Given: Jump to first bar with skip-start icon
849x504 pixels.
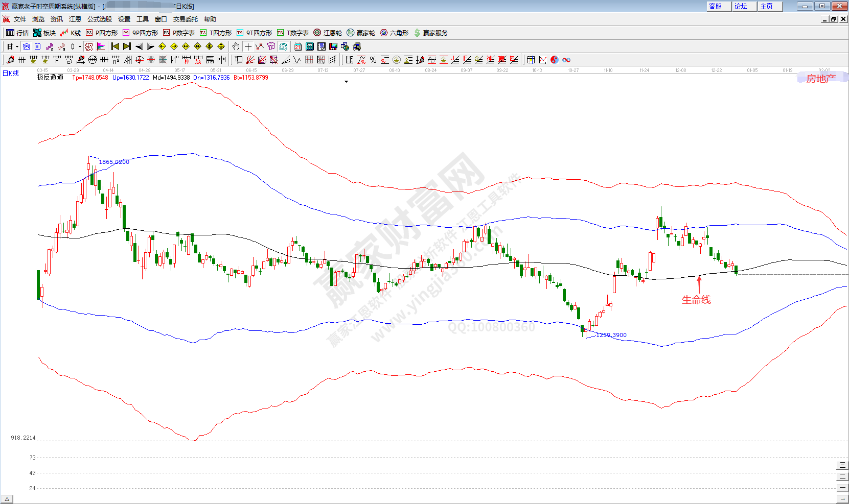Looking at the screenshot, I should click(115, 46).
